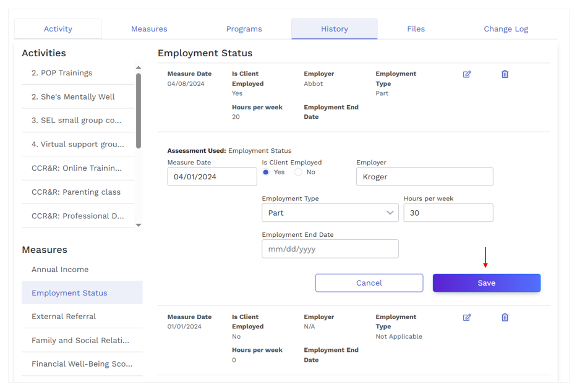577x392 pixels.
Task: Select Yes for Is Client Employed
Action: click(x=266, y=172)
